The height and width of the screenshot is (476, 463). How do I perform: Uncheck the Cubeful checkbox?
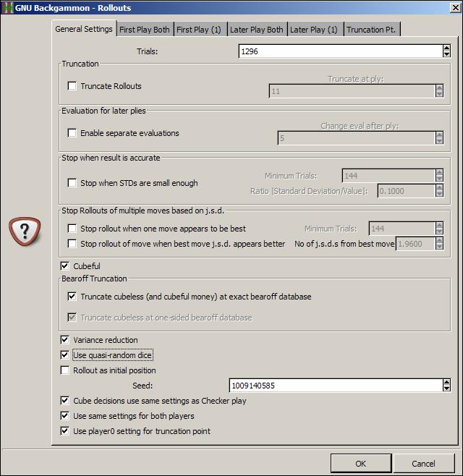(x=64, y=266)
